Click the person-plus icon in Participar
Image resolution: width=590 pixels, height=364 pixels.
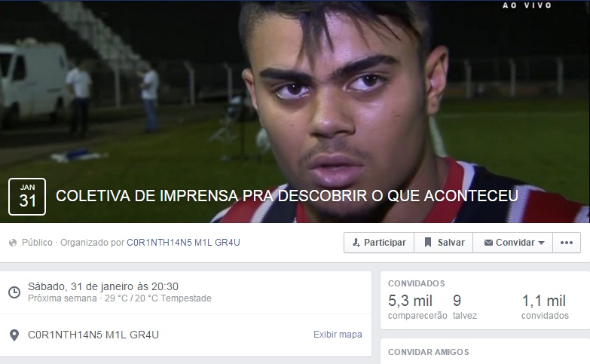pos(356,243)
